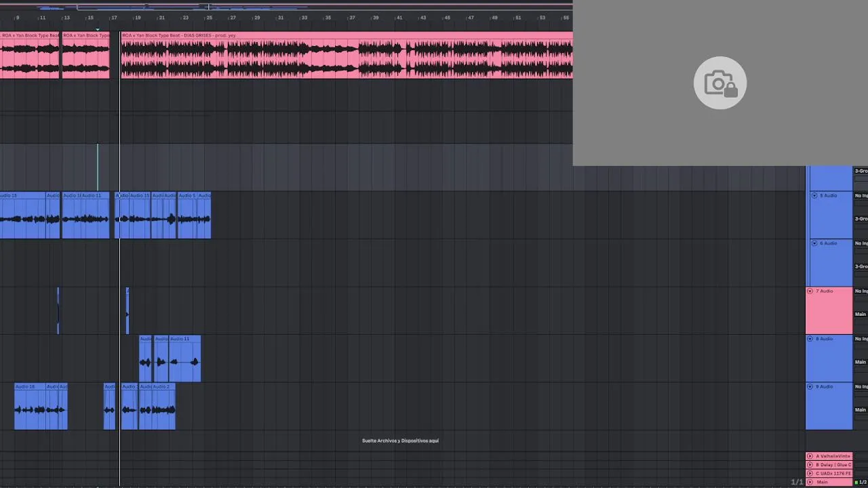Select the DIAS GRISES - prod. yey clip
Viewport: 868px width, 488px height.
[347, 55]
